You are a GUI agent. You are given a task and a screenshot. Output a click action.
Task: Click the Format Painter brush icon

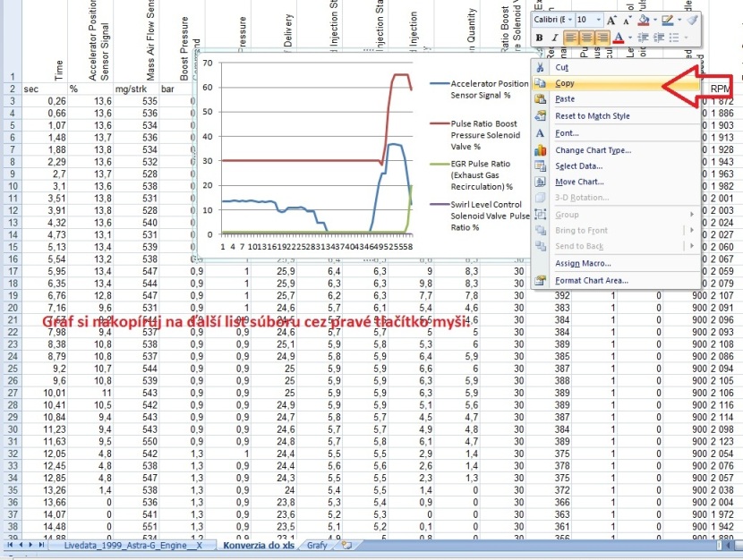point(691,19)
